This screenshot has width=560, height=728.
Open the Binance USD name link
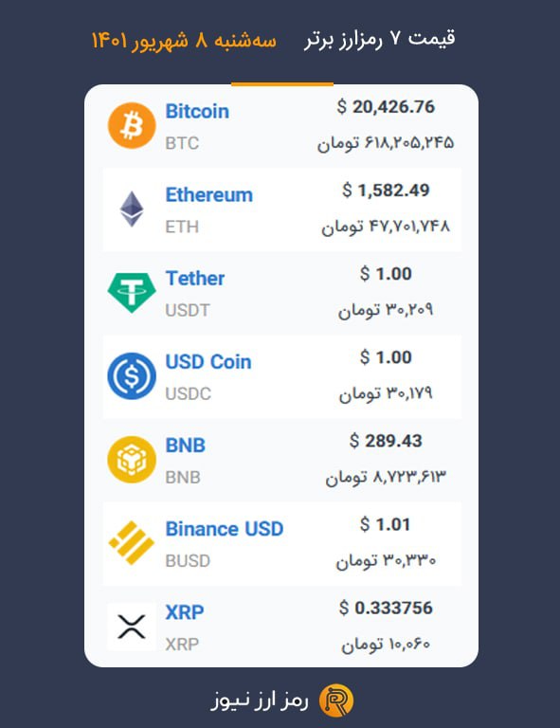pyautogui.click(x=225, y=529)
